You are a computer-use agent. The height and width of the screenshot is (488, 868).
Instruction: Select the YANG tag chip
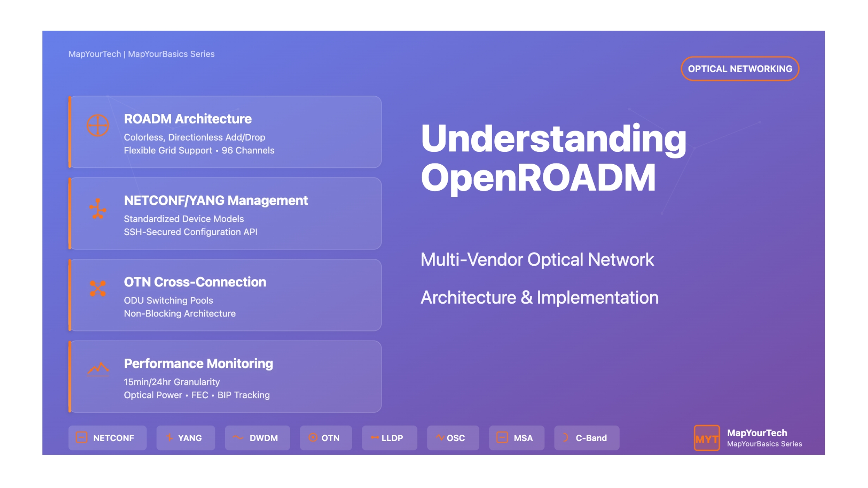pos(186,438)
